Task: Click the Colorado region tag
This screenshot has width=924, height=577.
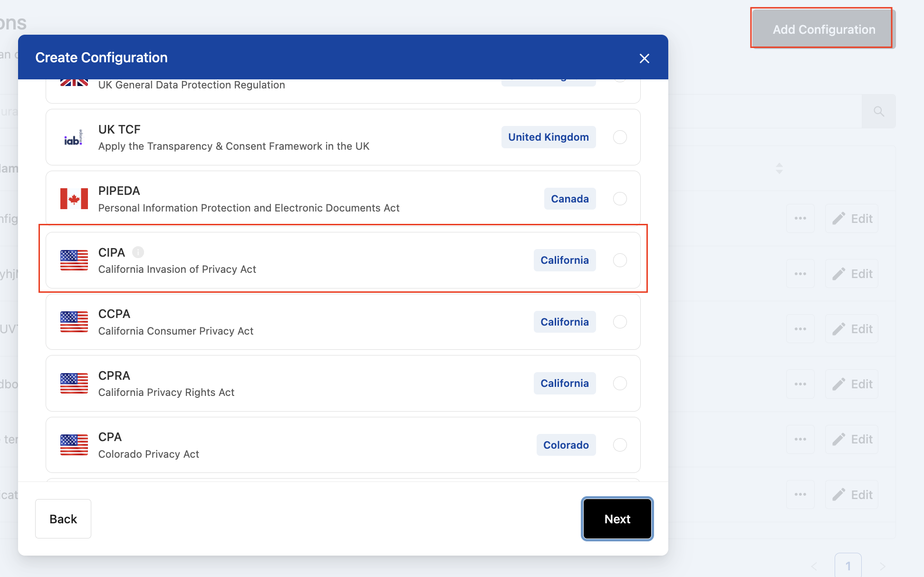Action: coord(566,445)
